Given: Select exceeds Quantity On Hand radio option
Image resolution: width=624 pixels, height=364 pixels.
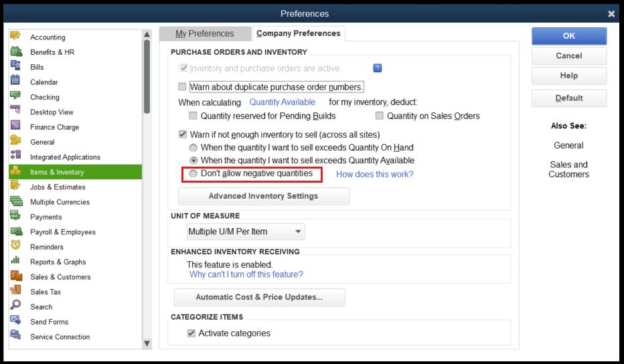Looking at the screenshot, I should point(193,148).
